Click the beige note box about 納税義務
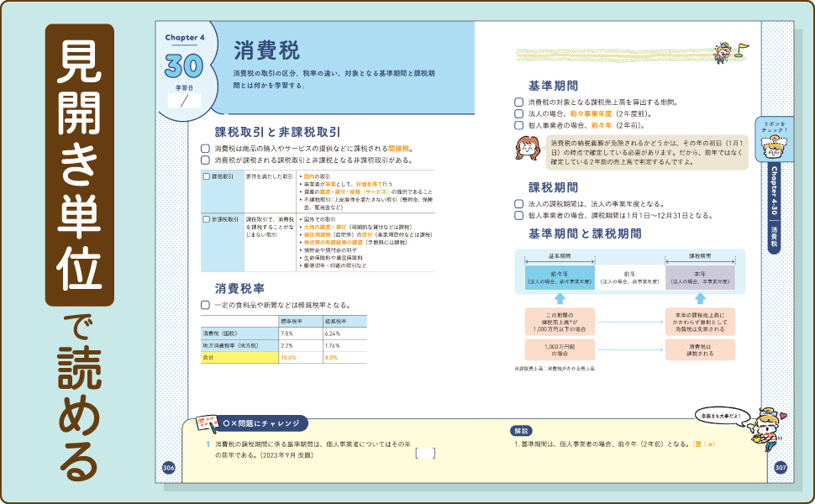 click(x=647, y=152)
